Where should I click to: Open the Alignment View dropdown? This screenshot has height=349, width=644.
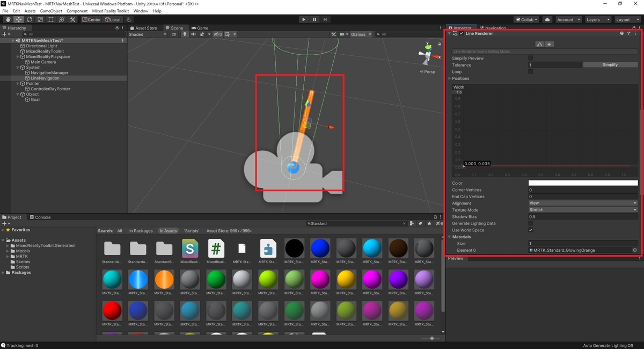point(583,203)
